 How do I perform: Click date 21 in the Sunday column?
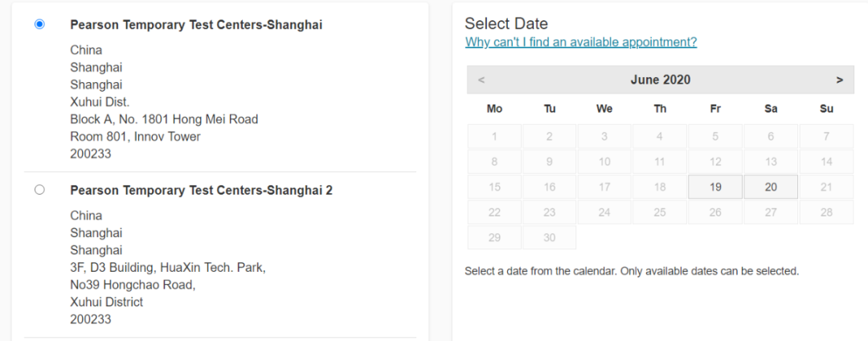click(826, 187)
